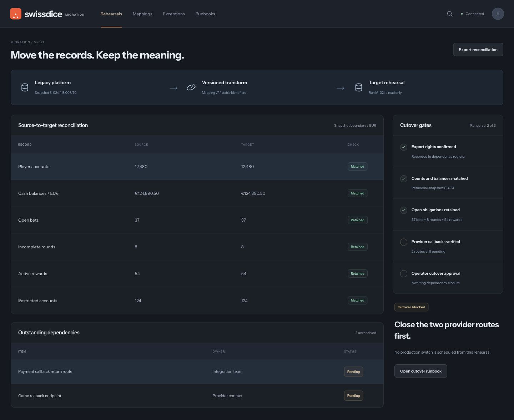The height and width of the screenshot is (420, 514).
Task: Click Pending status for Game rollback endpoint
Action: point(353,396)
